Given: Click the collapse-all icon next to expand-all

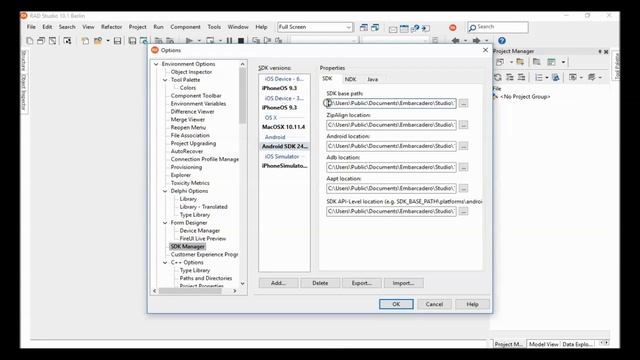Looking at the screenshot, I should coord(521,77).
